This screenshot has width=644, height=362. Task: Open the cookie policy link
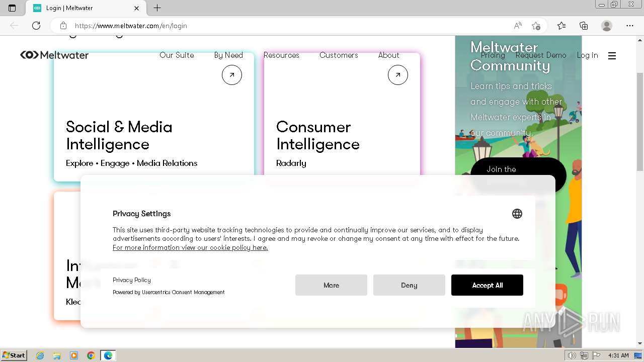coord(190,247)
